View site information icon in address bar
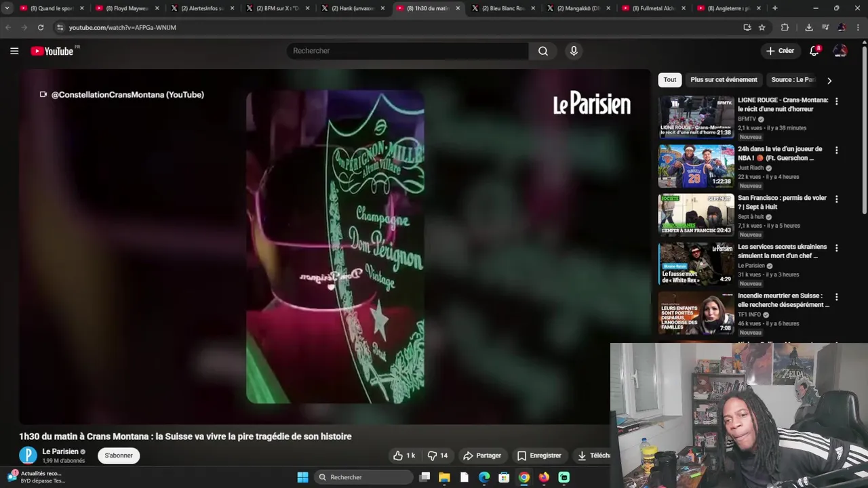Viewport: 868px width, 488px height. (60, 27)
